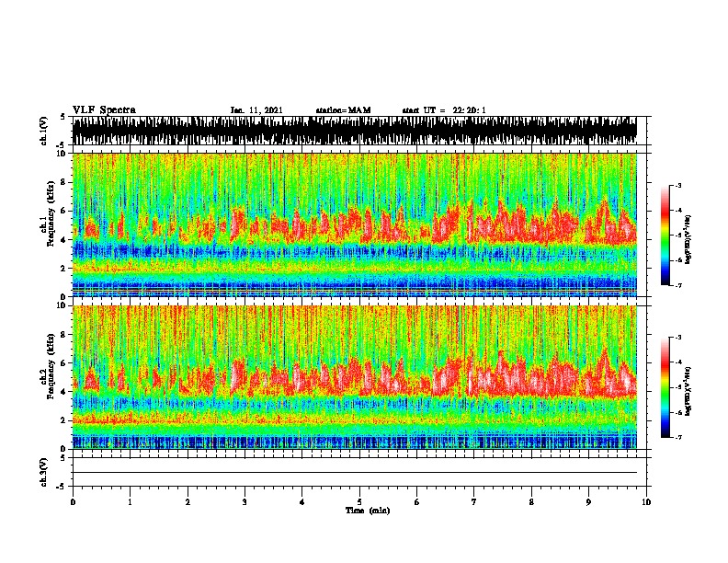Click time axis tick label '10'
This screenshot has height=563, width=728.
click(646, 502)
